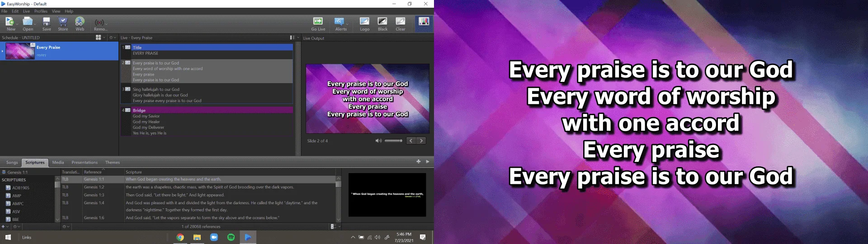Image resolution: width=868 pixels, height=244 pixels.
Task: Select the Genesis 1:3 verse row
Action: click(x=198, y=195)
